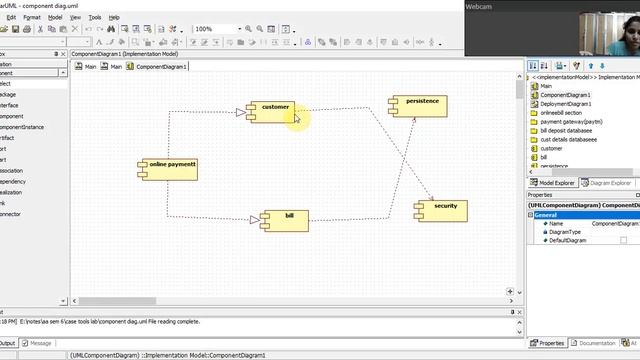Click move down arrow icon in Model Explorer
Image resolution: width=640 pixels, height=360 pixels.
[602, 65]
